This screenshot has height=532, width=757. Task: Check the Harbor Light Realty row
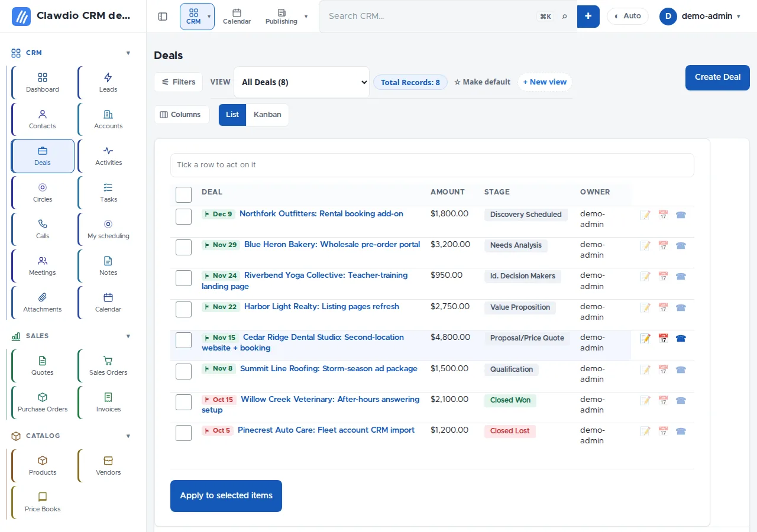(183, 309)
